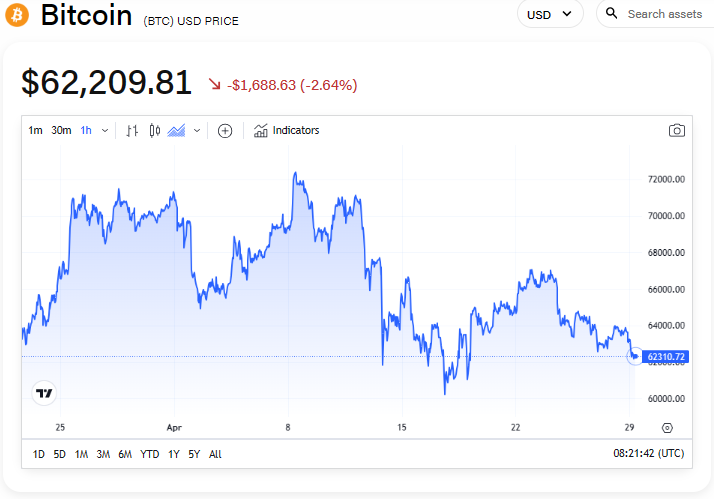This screenshot has width=714, height=499.
Task: Open the Indicators panel
Action: (x=286, y=130)
